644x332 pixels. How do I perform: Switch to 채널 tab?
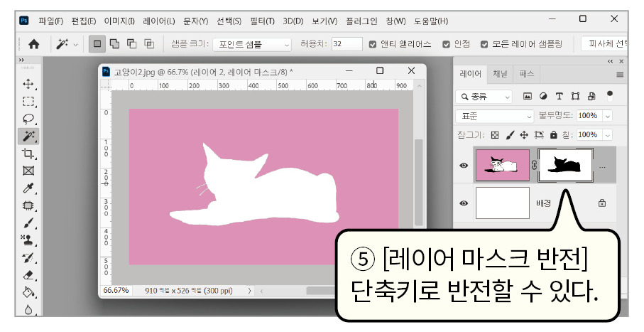[500, 74]
